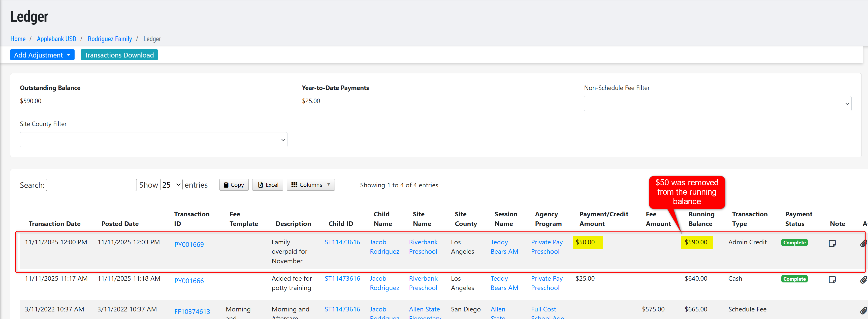Go to Home breadcrumb link
The image size is (868, 319).
tap(18, 39)
